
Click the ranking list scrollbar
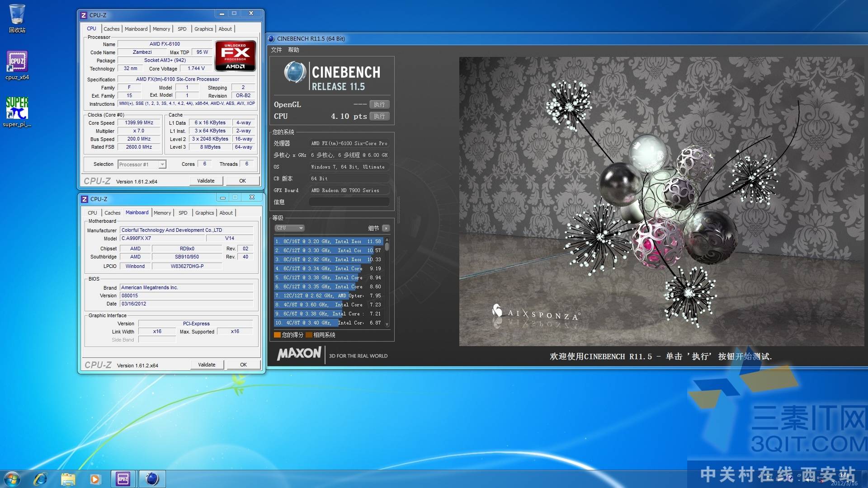pyautogui.click(x=387, y=282)
